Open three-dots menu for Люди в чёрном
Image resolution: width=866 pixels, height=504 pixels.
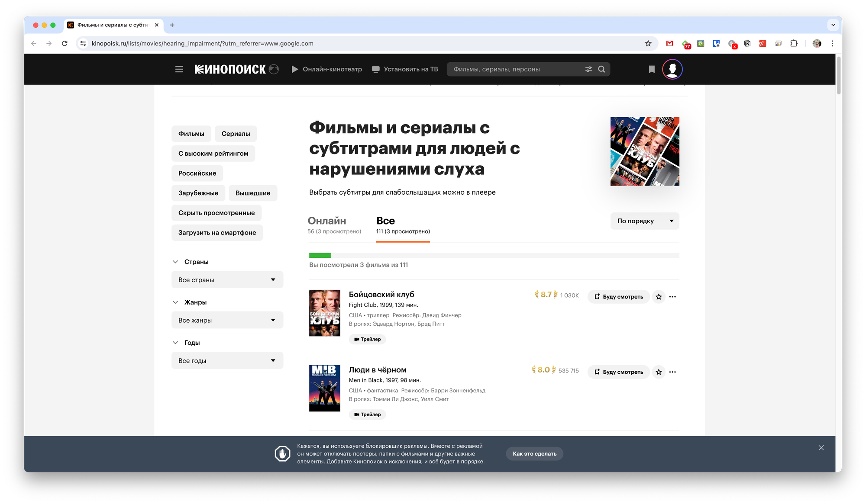click(672, 372)
